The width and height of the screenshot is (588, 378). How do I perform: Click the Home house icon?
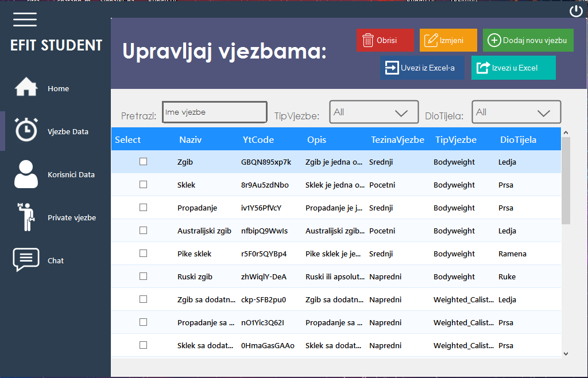(x=26, y=87)
